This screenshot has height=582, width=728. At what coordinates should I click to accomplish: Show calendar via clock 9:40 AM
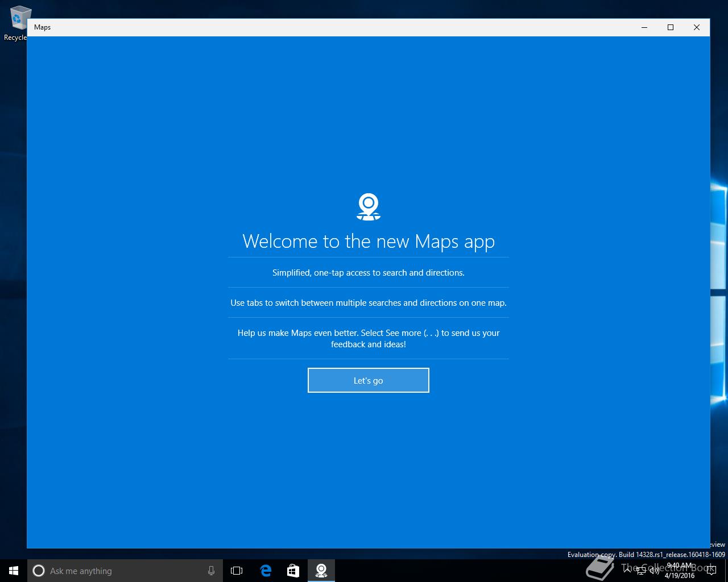point(679,571)
